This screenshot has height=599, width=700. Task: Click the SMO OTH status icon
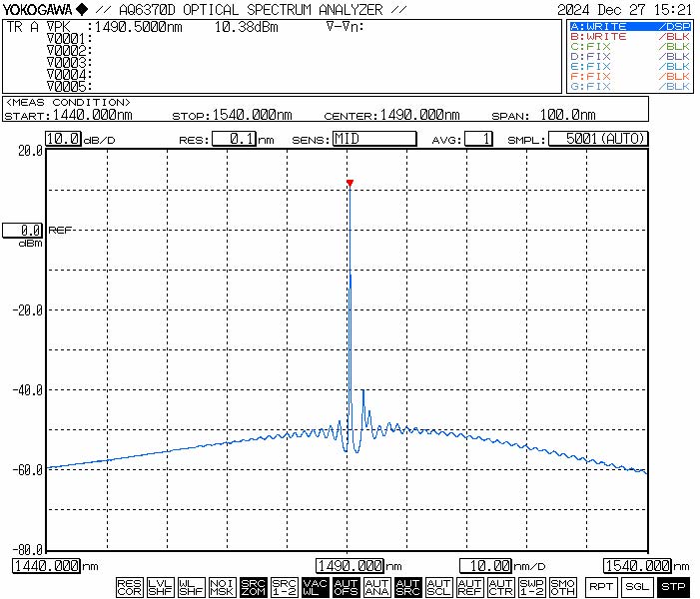[563, 587]
